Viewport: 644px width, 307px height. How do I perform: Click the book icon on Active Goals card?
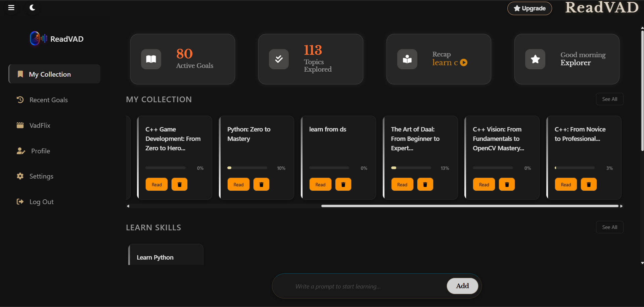[x=151, y=59]
